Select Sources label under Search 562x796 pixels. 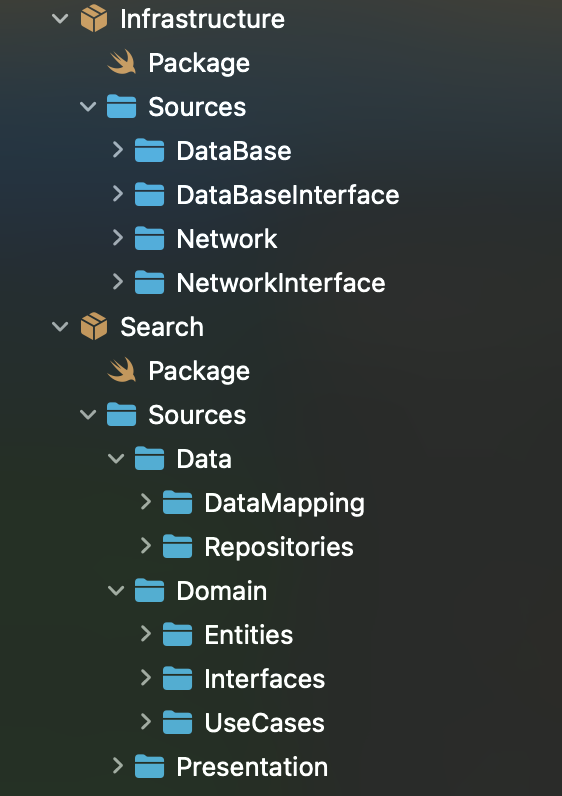coord(197,415)
